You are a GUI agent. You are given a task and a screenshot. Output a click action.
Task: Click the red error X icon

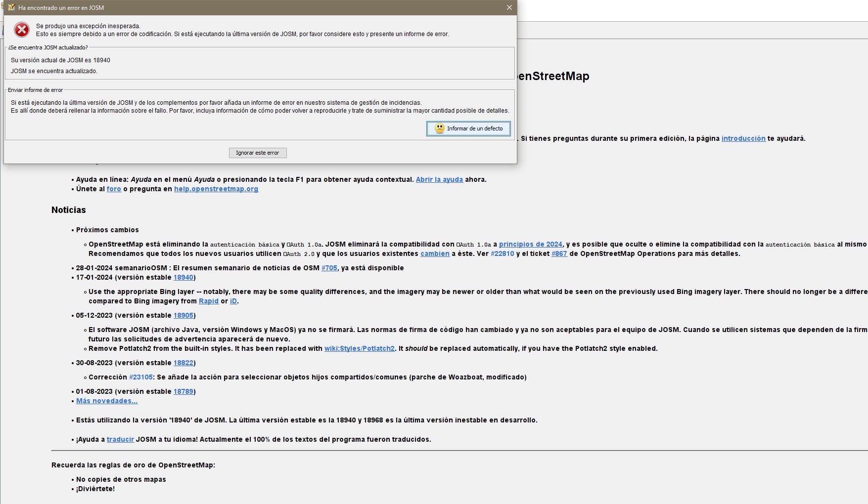click(22, 30)
